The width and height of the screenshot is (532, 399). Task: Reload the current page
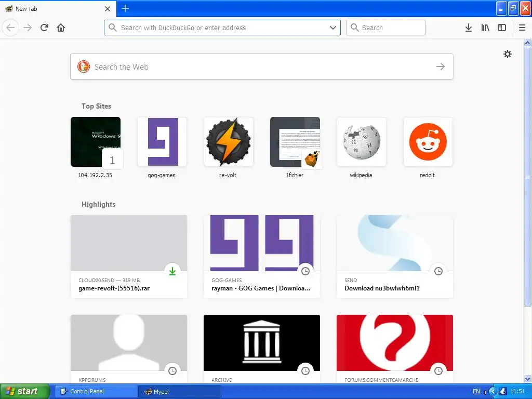click(45, 28)
